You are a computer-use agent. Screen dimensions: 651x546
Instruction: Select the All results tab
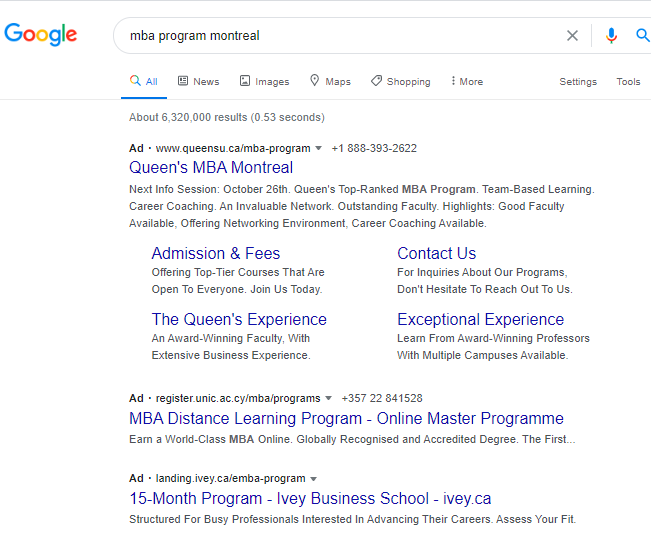[144, 81]
